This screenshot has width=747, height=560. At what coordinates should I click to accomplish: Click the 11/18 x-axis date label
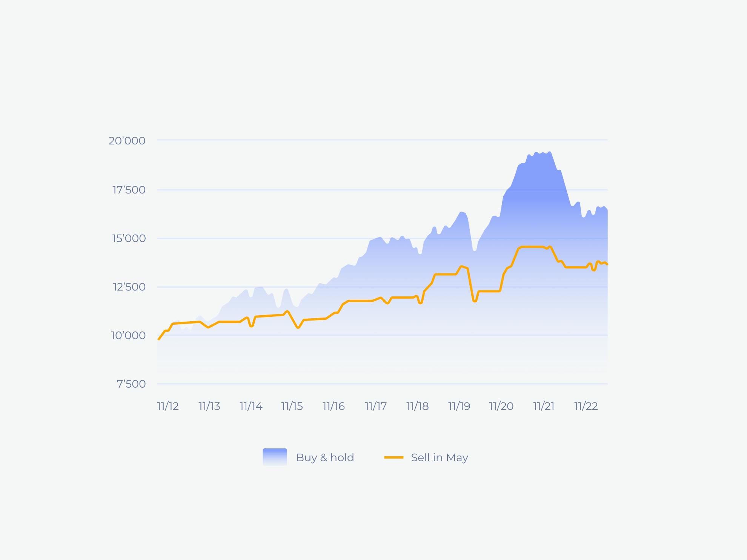(x=417, y=406)
